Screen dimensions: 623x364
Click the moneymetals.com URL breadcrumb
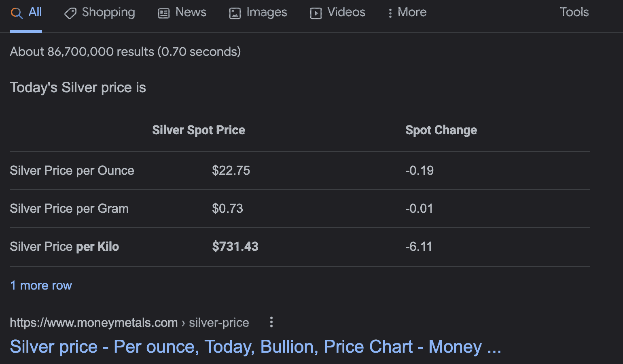(x=93, y=323)
